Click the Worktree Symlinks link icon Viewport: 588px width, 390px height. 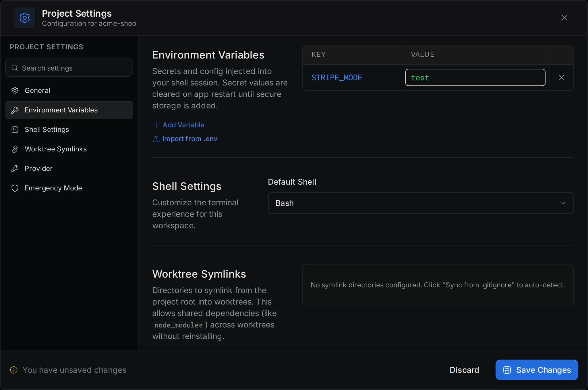(15, 149)
